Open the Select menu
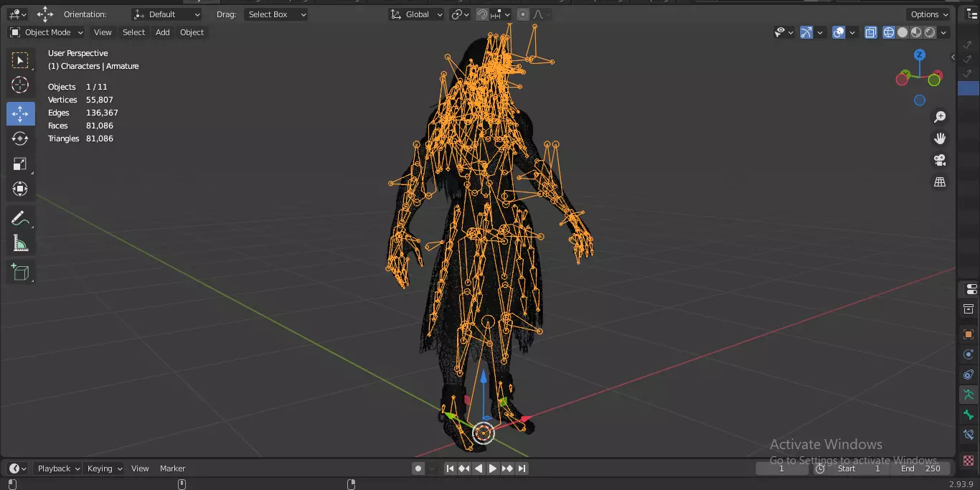This screenshot has height=490, width=980. click(133, 32)
